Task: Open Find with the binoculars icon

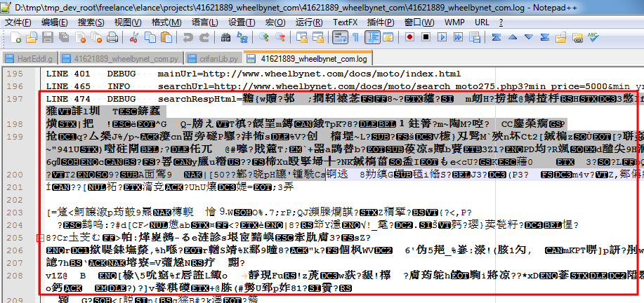Action: point(225,37)
